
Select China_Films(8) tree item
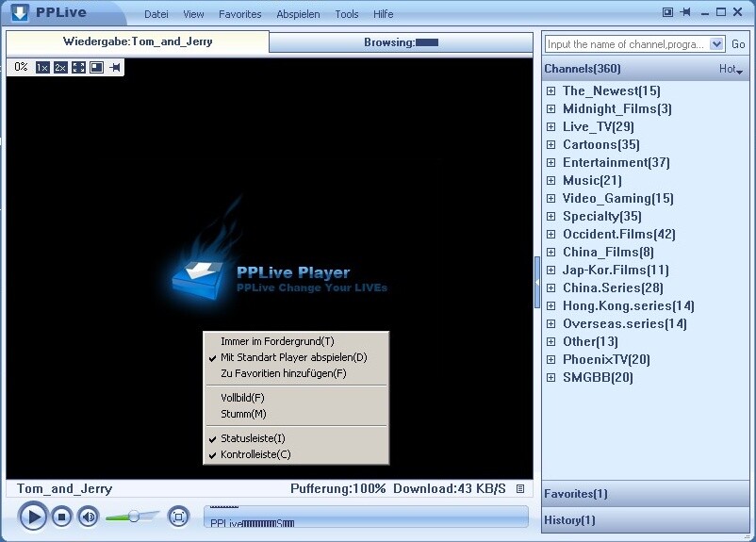(608, 253)
